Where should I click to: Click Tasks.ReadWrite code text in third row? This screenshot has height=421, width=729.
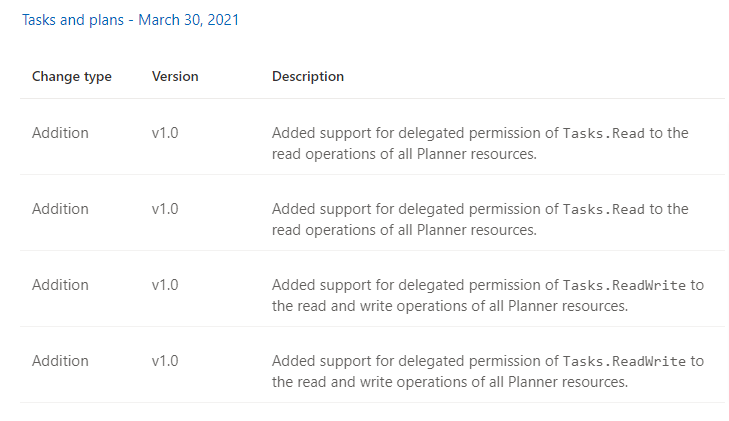(624, 285)
